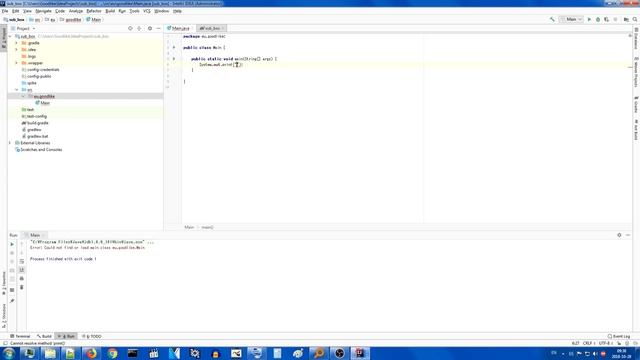This screenshot has width=640, height=360.
Task: Click the Main tab in Run panel
Action: click(34, 235)
